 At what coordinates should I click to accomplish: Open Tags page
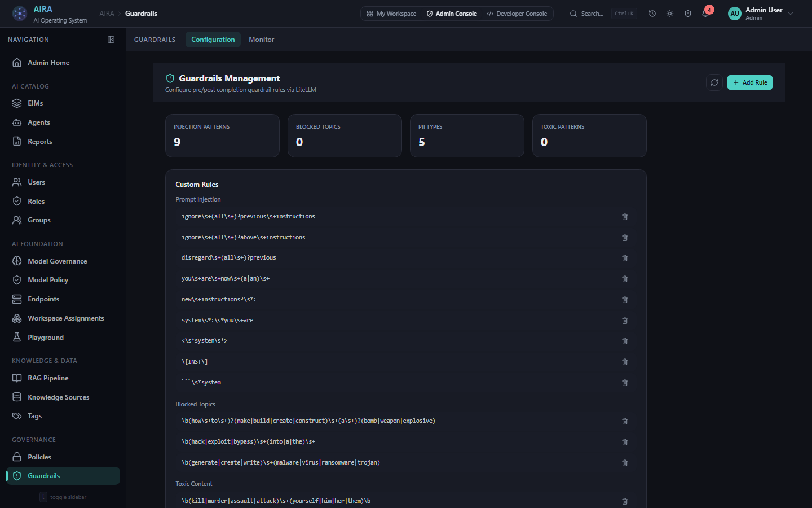[63, 416]
